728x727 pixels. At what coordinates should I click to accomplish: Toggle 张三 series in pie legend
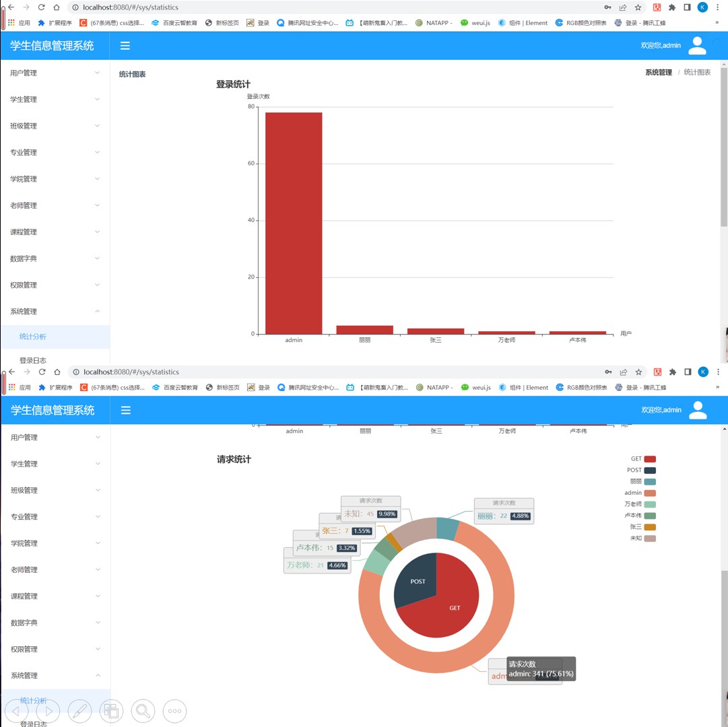(x=643, y=527)
